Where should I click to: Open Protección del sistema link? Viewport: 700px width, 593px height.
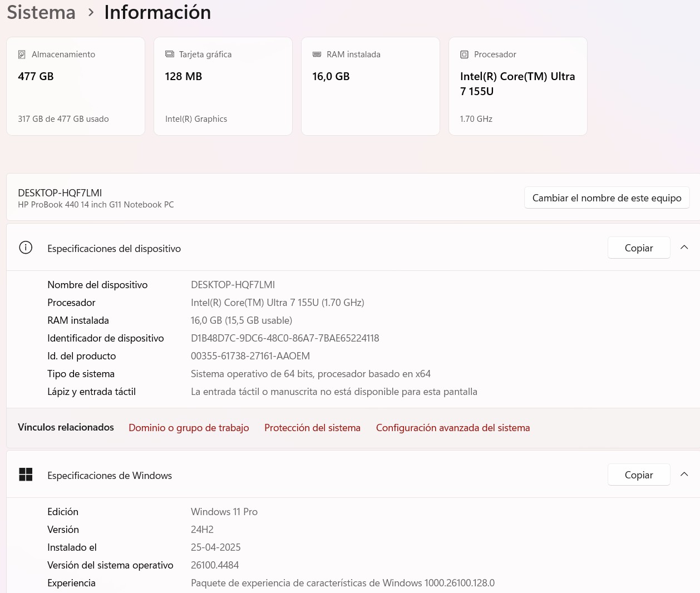pos(312,428)
